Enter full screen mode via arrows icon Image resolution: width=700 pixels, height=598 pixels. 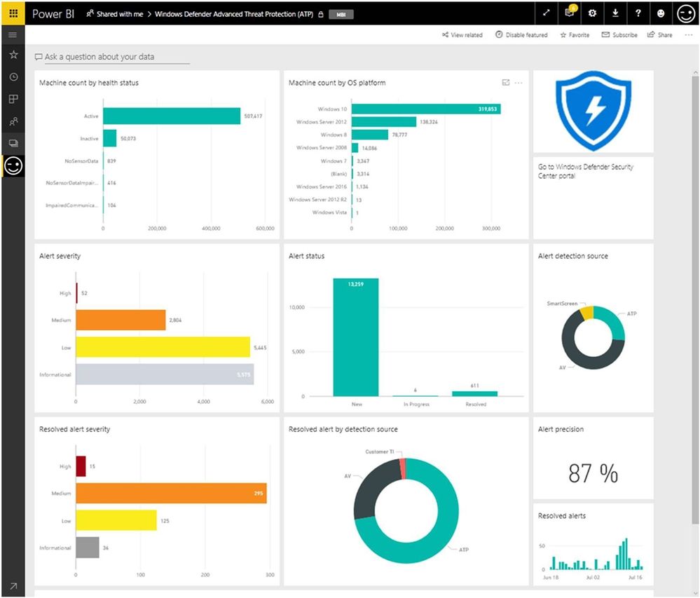547,13
